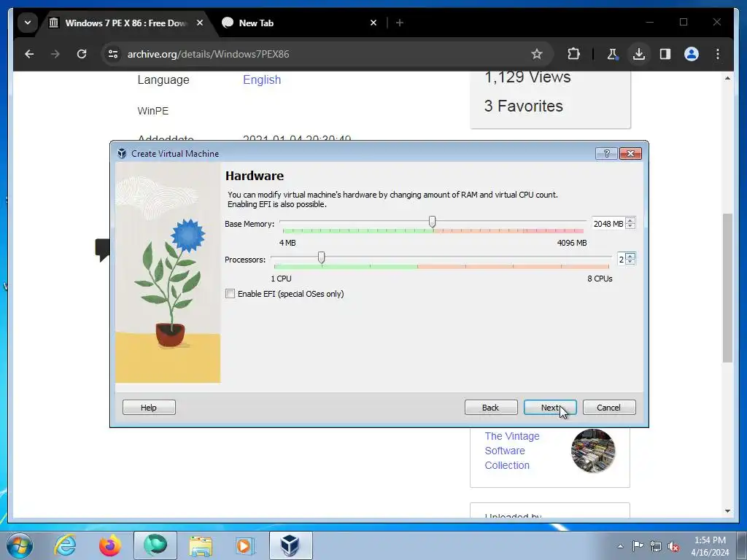The image size is (747, 560).
Task: Click the Processors value field
Action: (622, 259)
